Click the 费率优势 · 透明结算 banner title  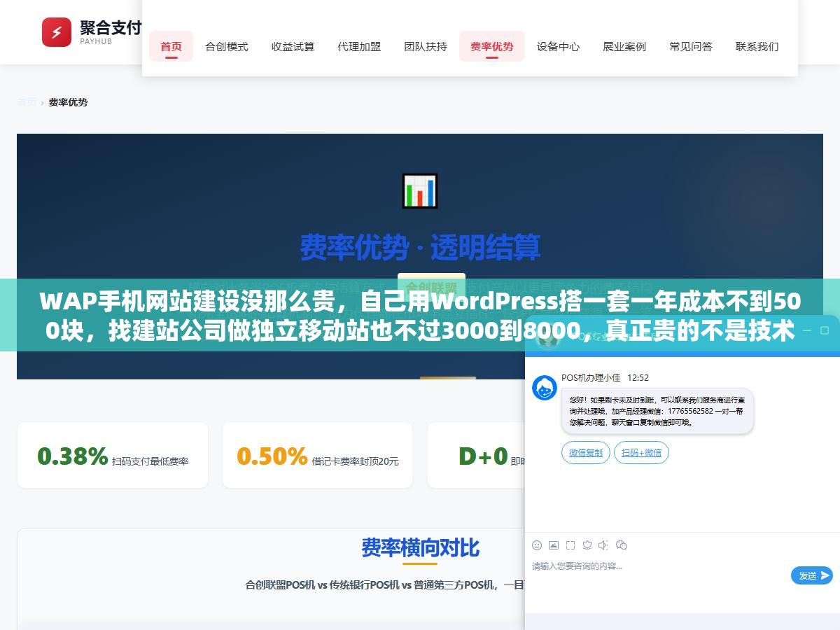point(420,247)
